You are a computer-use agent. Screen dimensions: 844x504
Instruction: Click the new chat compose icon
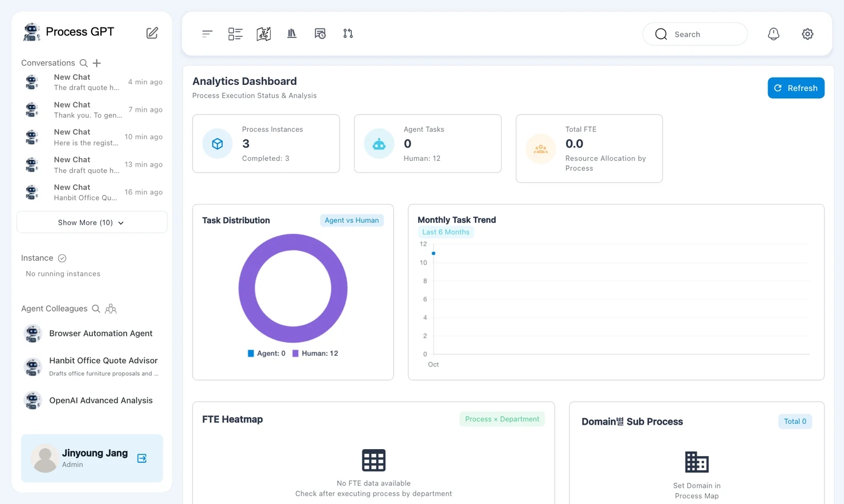(152, 33)
